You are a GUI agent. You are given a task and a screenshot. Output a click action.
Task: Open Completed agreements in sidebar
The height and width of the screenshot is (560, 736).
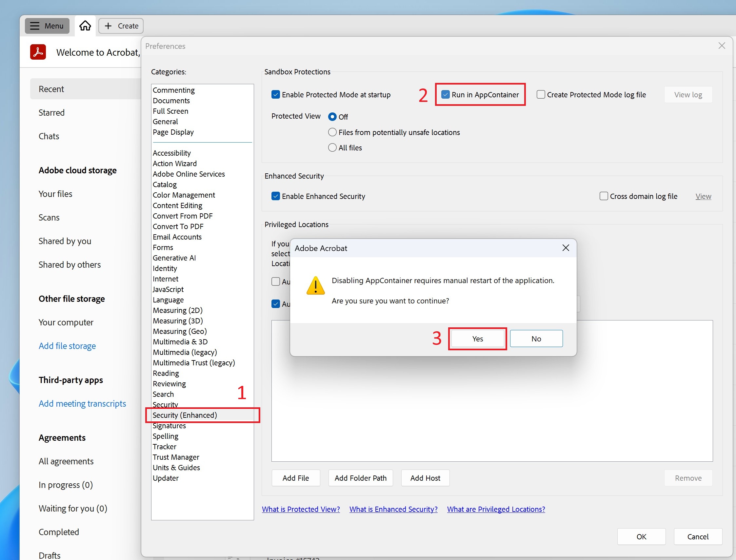coord(59,532)
